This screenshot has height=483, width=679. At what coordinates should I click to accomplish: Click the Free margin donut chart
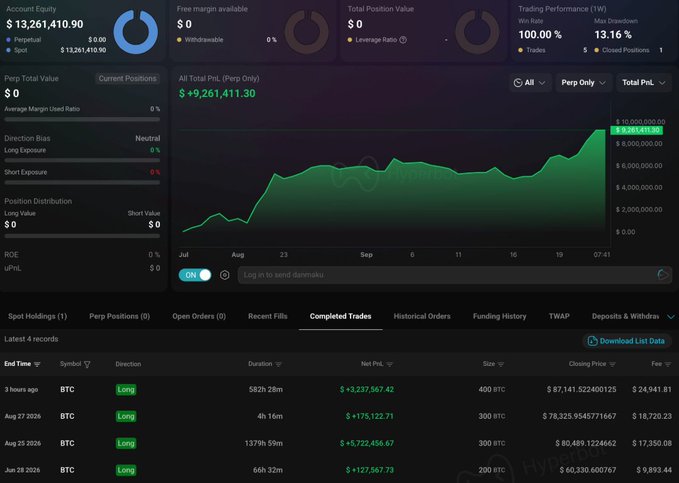pos(307,32)
